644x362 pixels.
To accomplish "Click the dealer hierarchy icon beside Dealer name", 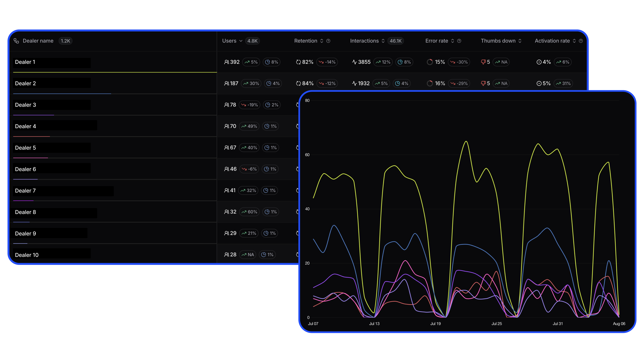I will point(16,41).
